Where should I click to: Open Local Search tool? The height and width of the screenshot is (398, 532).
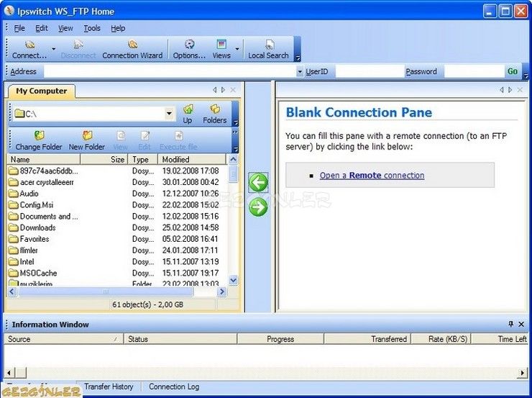(268, 50)
